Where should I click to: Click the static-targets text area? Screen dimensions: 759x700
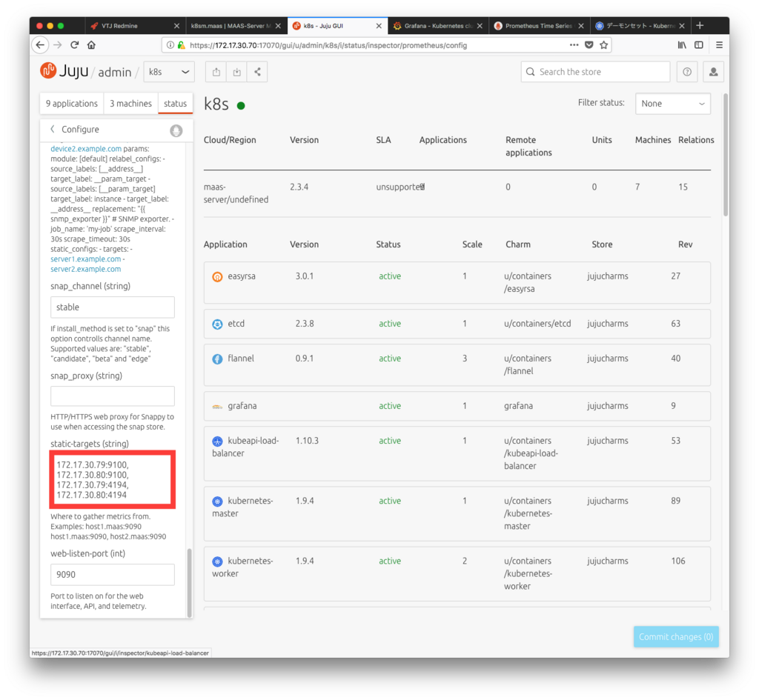[x=113, y=480]
